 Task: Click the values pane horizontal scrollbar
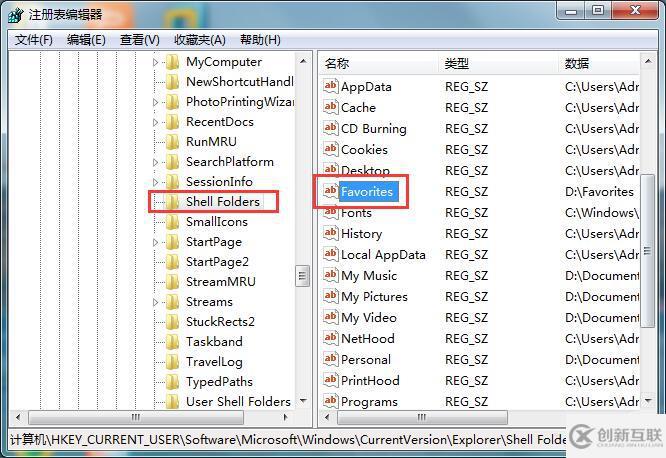click(x=420, y=417)
